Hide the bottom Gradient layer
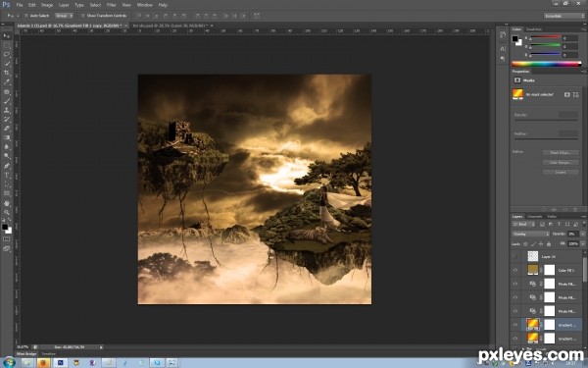 coord(515,339)
